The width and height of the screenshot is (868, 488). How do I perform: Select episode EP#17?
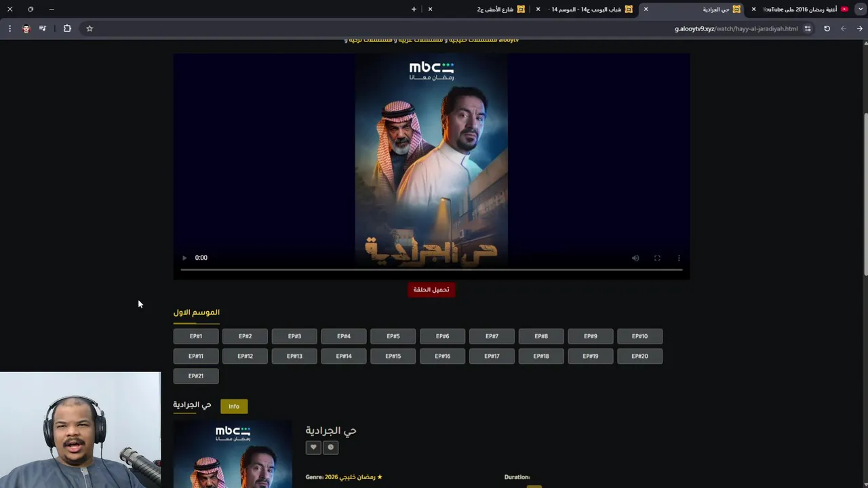tap(492, 356)
